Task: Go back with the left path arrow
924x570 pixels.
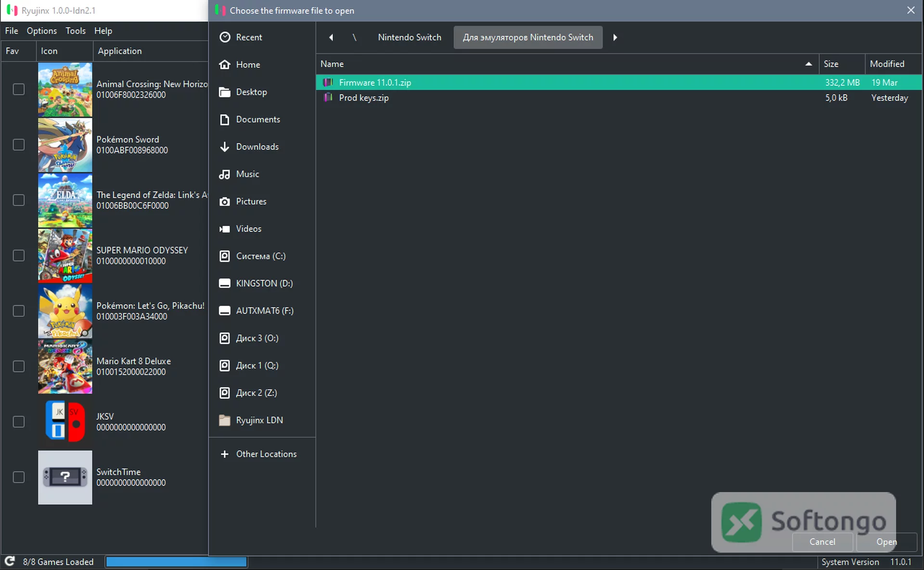Action: click(x=331, y=38)
